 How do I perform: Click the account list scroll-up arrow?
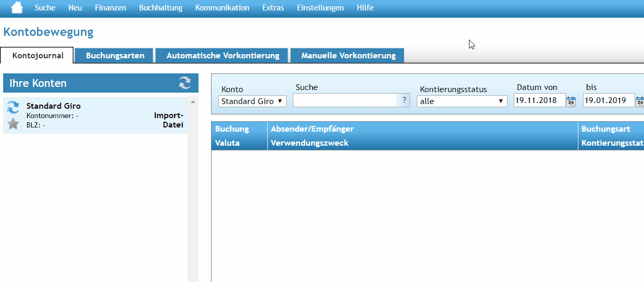click(x=193, y=102)
